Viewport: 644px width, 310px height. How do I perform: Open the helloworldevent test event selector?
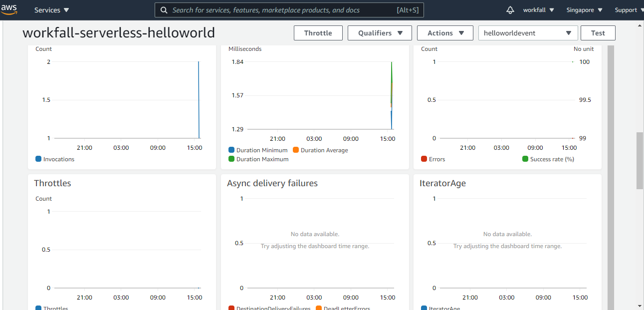pos(528,33)
